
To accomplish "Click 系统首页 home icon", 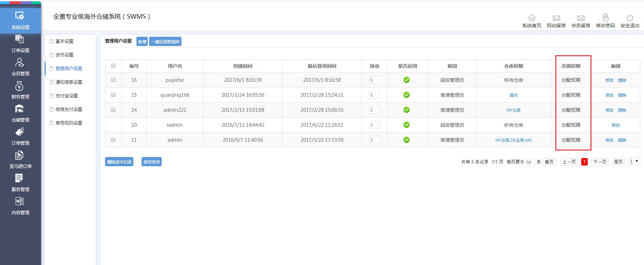I will pos(531,18).
